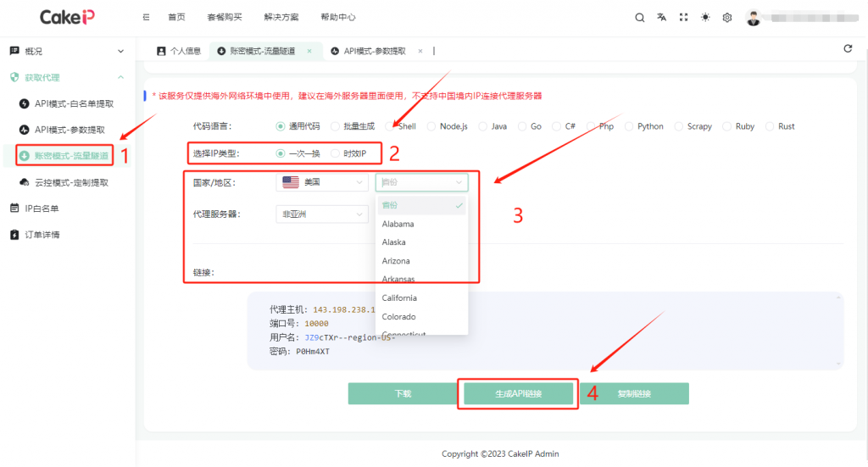The width and height of the screenshot is (868, 467).
Task: Collapse the 获取代理 sidebar section
Action: (120, 77)
